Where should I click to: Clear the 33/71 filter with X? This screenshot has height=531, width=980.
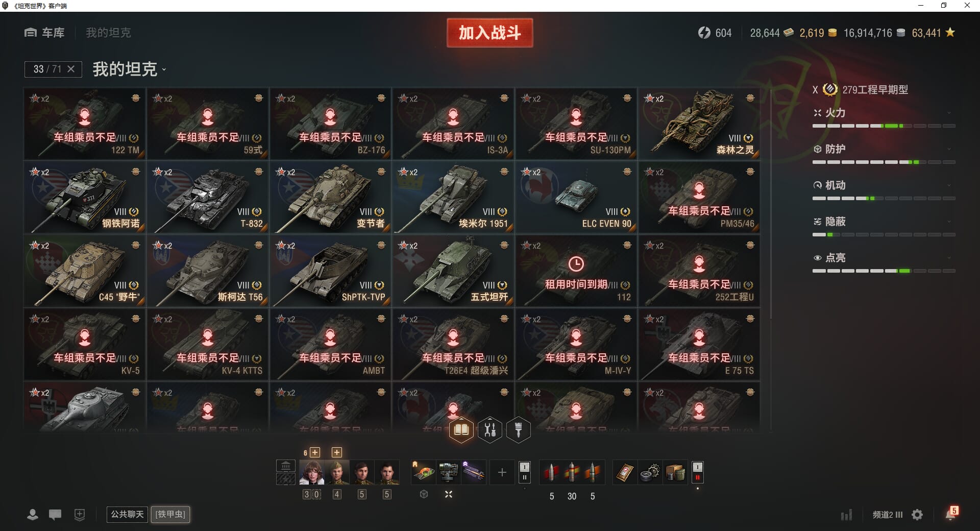[x=71, y=69]
